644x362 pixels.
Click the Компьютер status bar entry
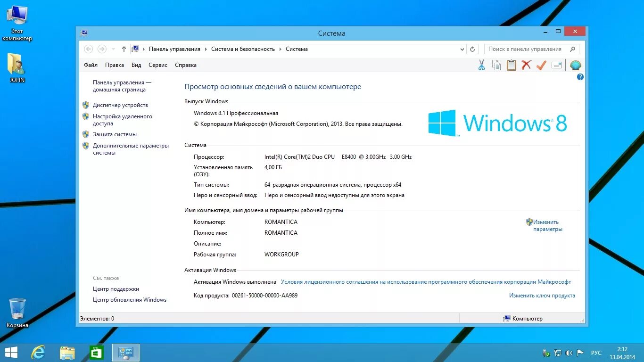(x=523, y=319)
